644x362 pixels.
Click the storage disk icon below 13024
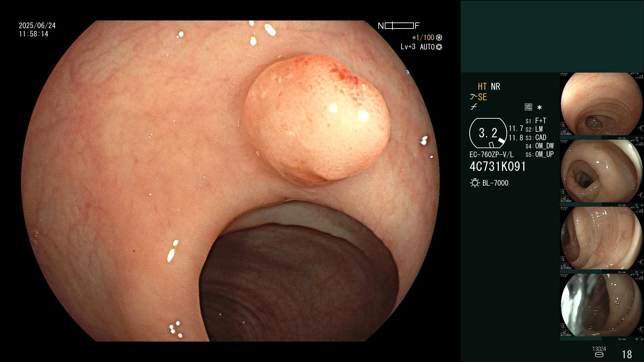pyautogui.click(x=599, y=355)
